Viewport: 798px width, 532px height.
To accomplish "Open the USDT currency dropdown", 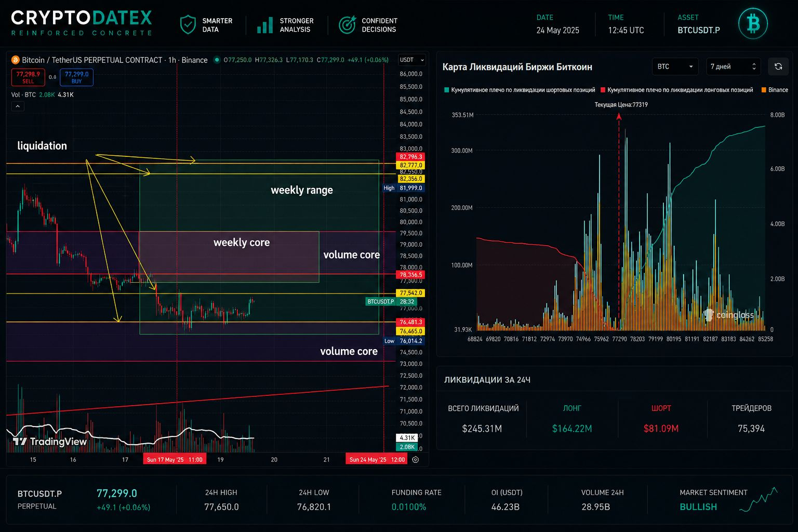I will click(411, 60).
